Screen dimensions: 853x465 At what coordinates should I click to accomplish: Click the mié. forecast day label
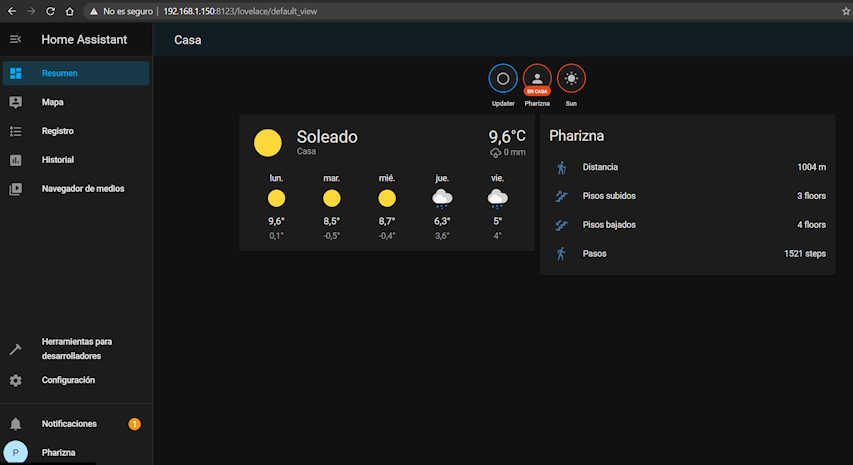coord(387,178)
